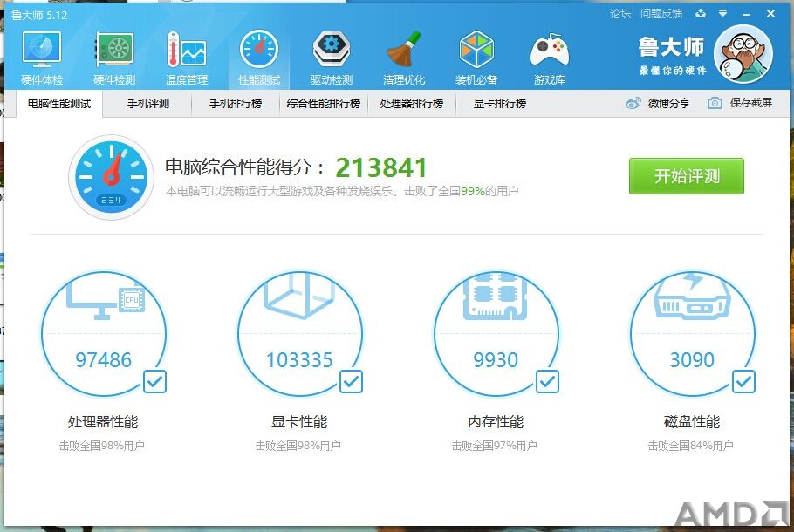Open the 问题反馈 feedback link

coord(661,14)
